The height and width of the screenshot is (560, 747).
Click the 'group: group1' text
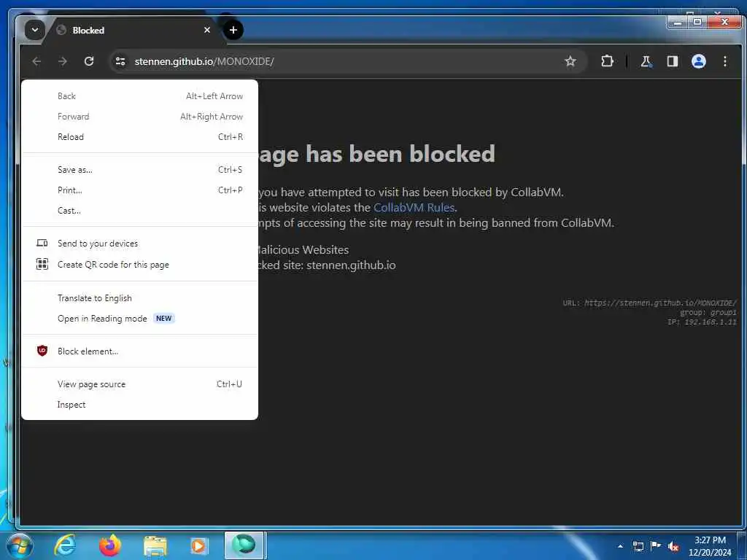[708, 312]
